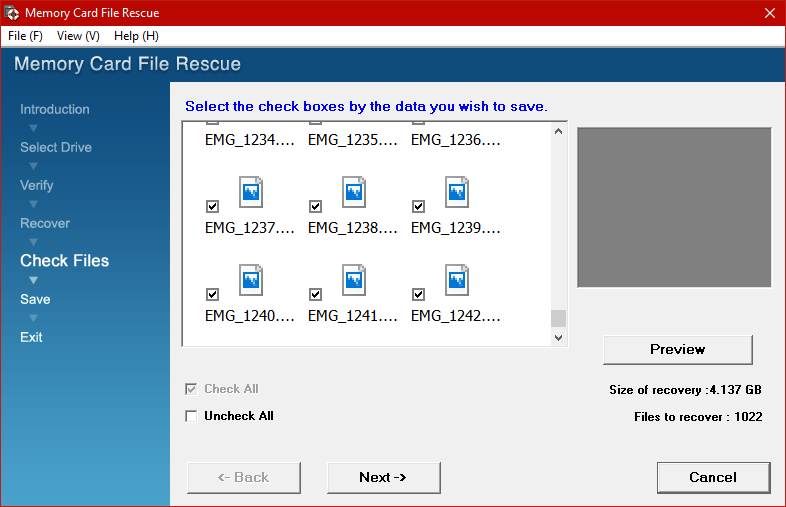Viewport: 786px width, 507px height.
Task: Click the EMG_1236 file name
Action: 456,140
